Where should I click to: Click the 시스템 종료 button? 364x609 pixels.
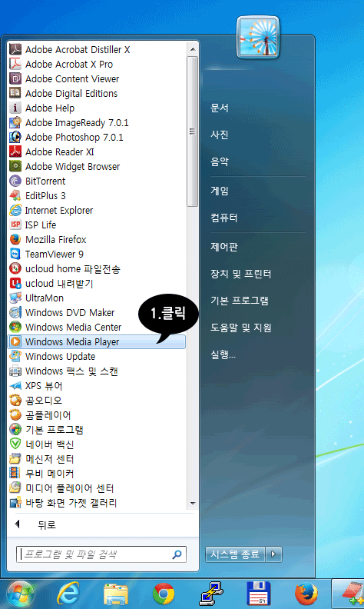(x=235, y=554)
